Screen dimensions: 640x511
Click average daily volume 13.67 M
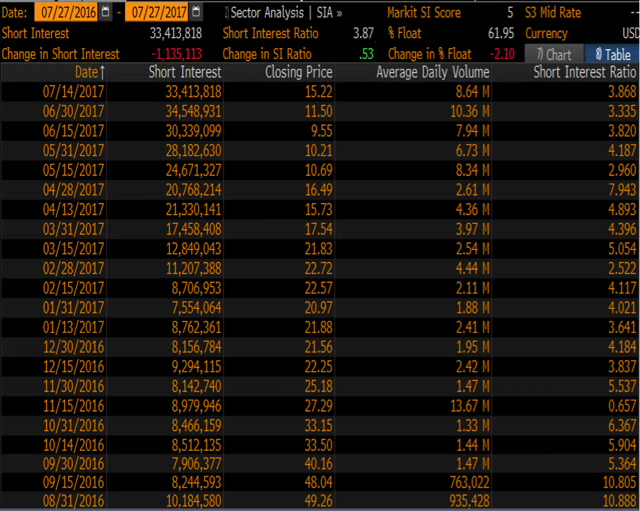pyautogui.click(x=470, y=406)
